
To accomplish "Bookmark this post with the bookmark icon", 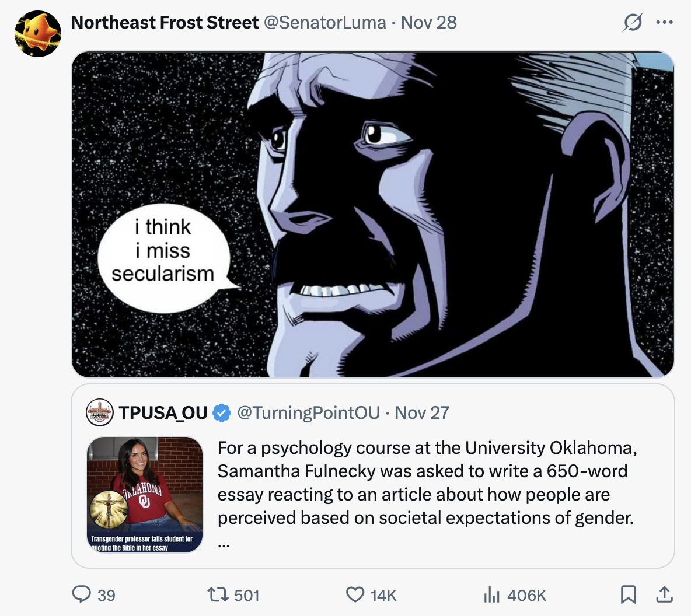I will [629, 594].
